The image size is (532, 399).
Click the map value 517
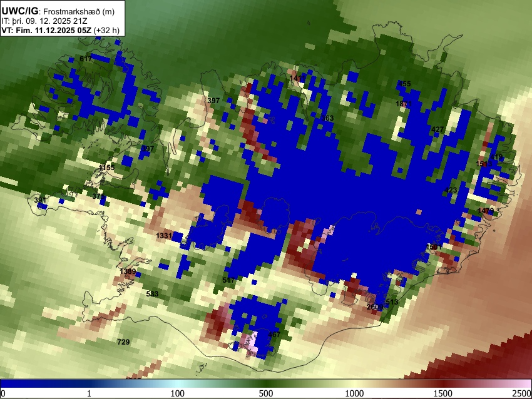point(228,280)
